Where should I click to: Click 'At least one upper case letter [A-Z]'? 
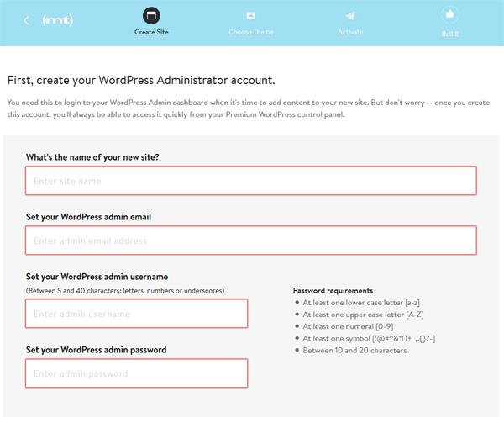coord(363,315)
